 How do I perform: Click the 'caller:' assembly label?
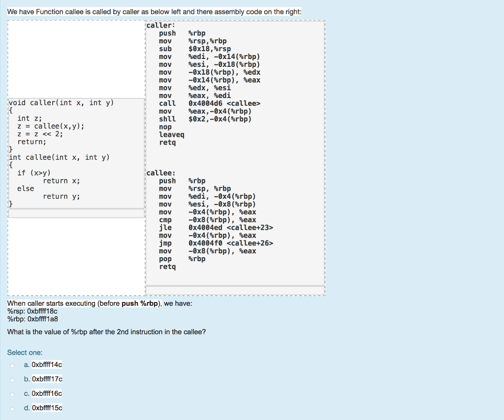point(161,26)
